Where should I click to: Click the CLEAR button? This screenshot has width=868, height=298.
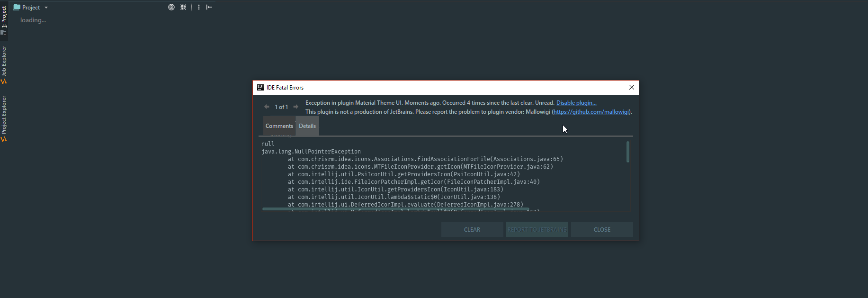472,229
